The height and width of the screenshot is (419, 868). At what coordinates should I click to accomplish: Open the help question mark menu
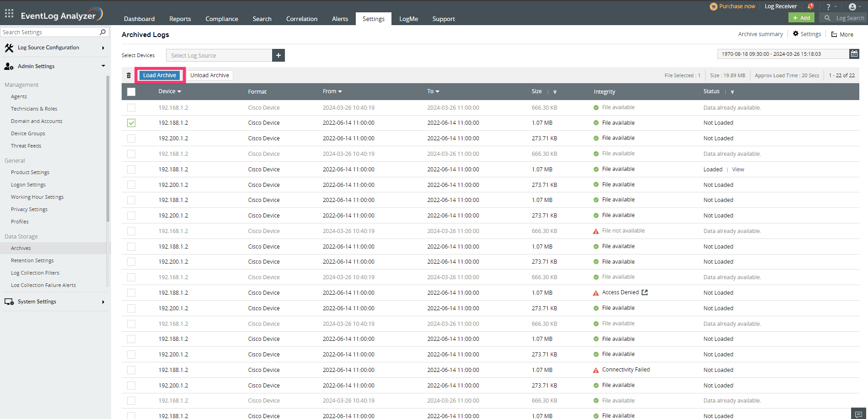[x=828, y=7]
